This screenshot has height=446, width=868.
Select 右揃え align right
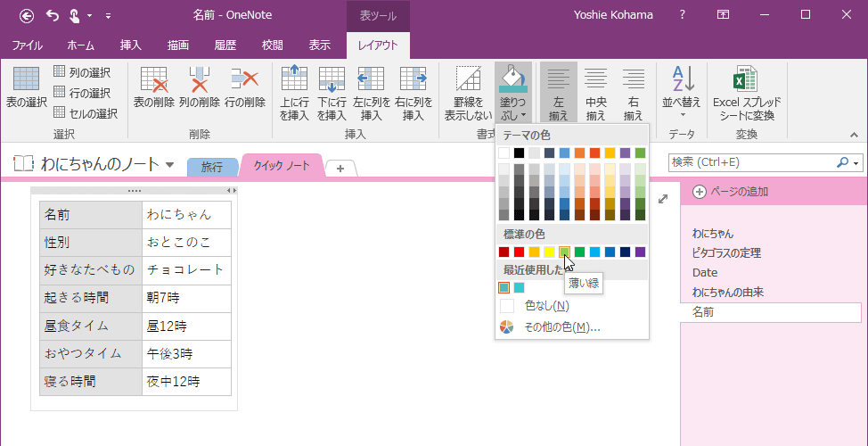pyautogui.click(x=633, y=93)
